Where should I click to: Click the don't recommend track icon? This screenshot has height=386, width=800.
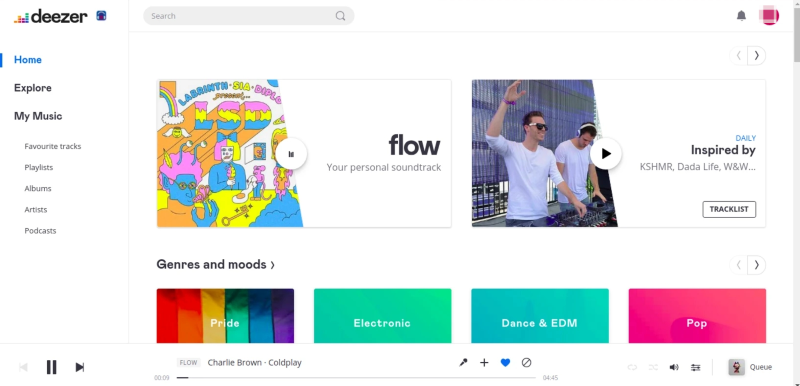tap(527, 363)
